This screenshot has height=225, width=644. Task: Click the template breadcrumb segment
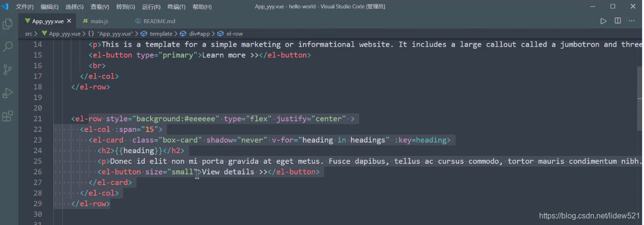pos(157,34)
